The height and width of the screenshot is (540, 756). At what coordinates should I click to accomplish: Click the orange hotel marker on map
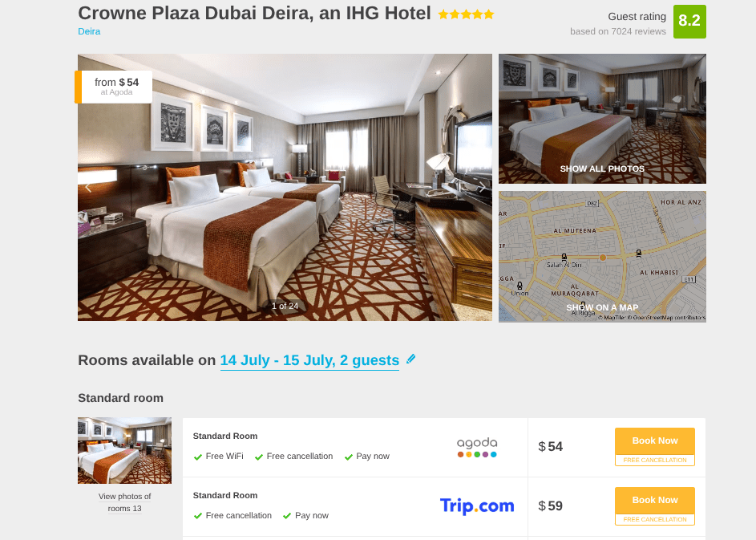602,258
